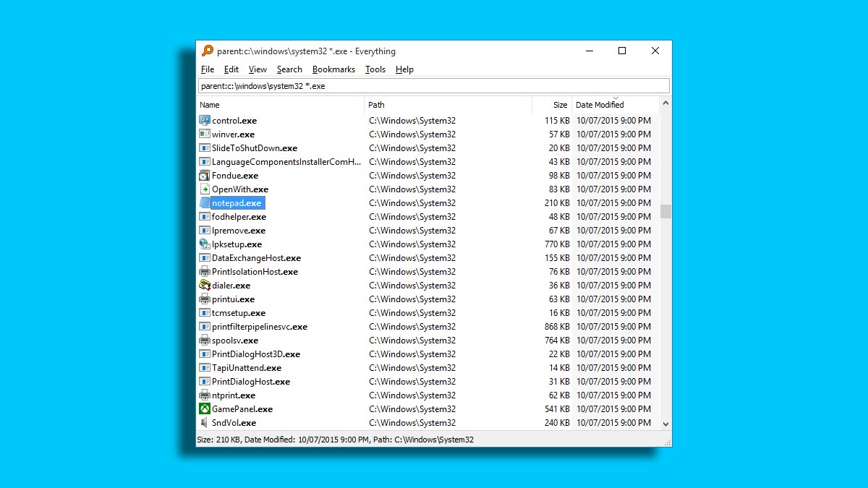Click the tcmsetup.exe icon

205,313
